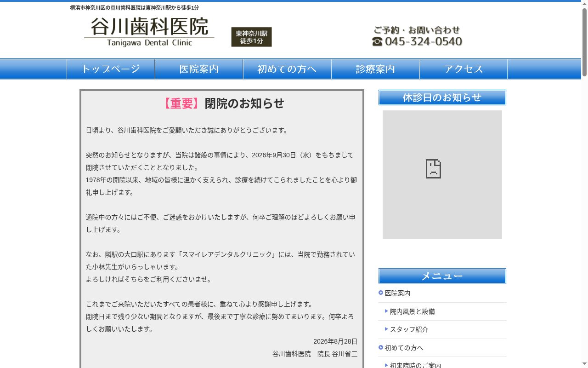Click the vertical page scrollbar thumb
Image resolution: width=588 pixels, height=368 pixels.
(x=584, y=42)
